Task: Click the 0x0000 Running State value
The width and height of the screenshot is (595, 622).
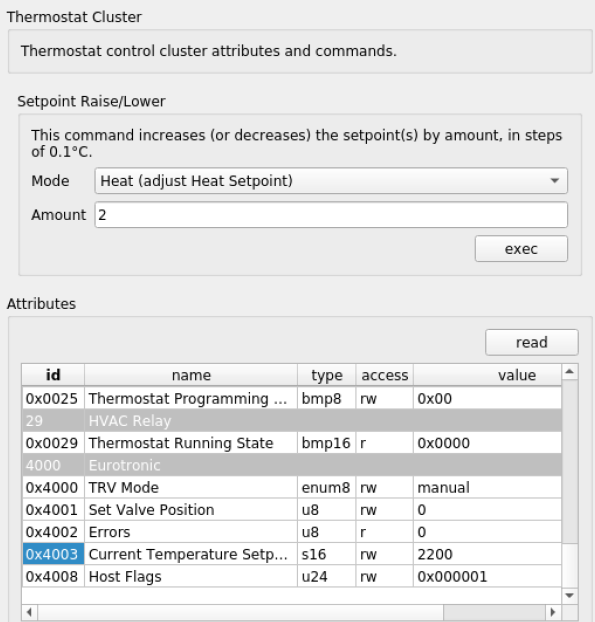Action: (488, 443)
